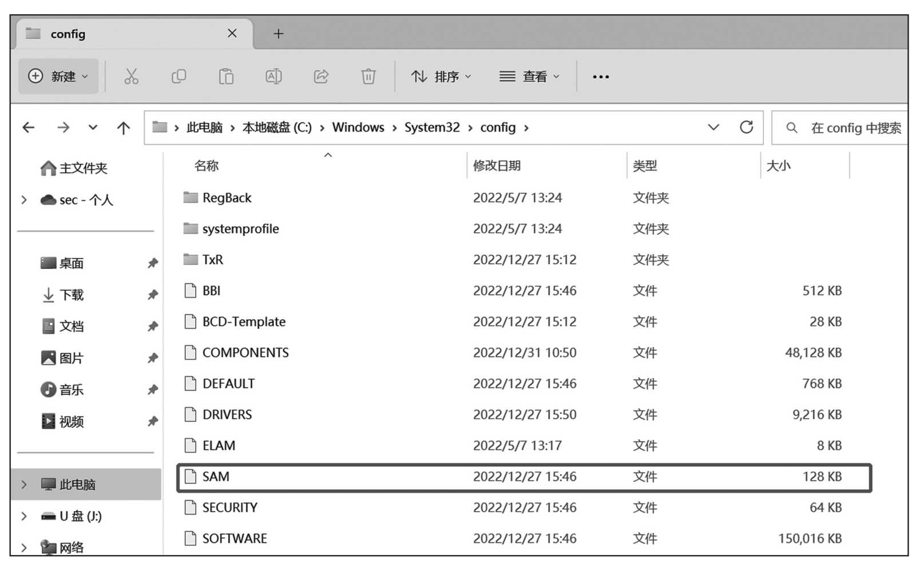Click the Rename icon in toolbar
Viewport: 924px width, 567px height.
pyautogui.click(x=273, y=76)
